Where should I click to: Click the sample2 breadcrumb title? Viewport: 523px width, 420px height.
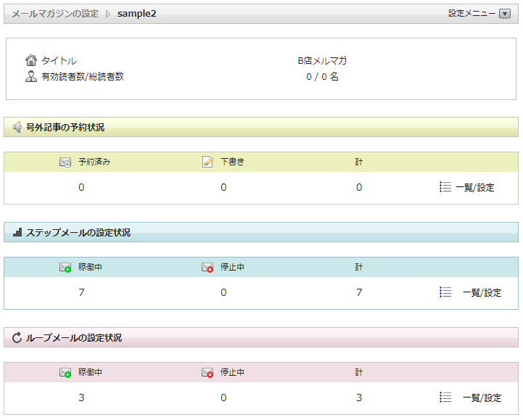pos(136,14)
